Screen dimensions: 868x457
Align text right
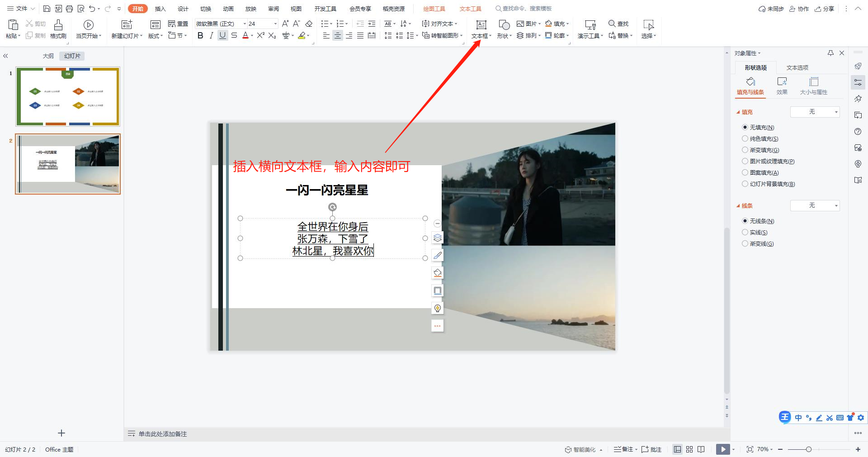[349, 35]
